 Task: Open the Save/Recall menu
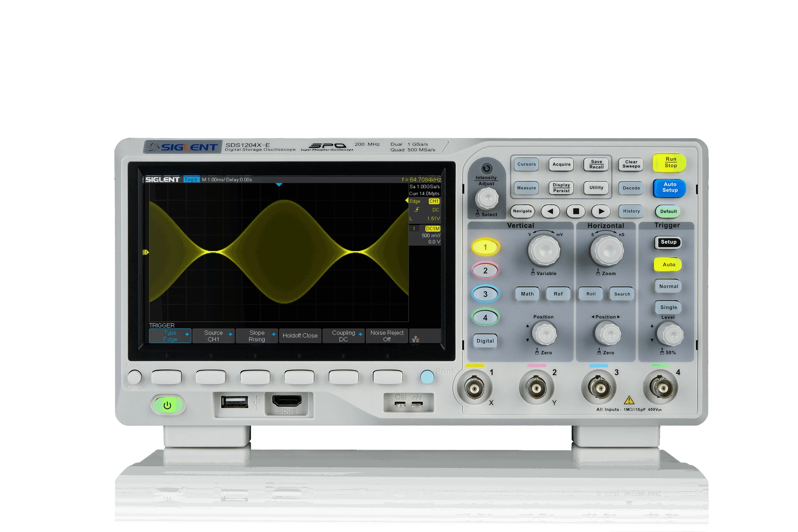(596, 164)
